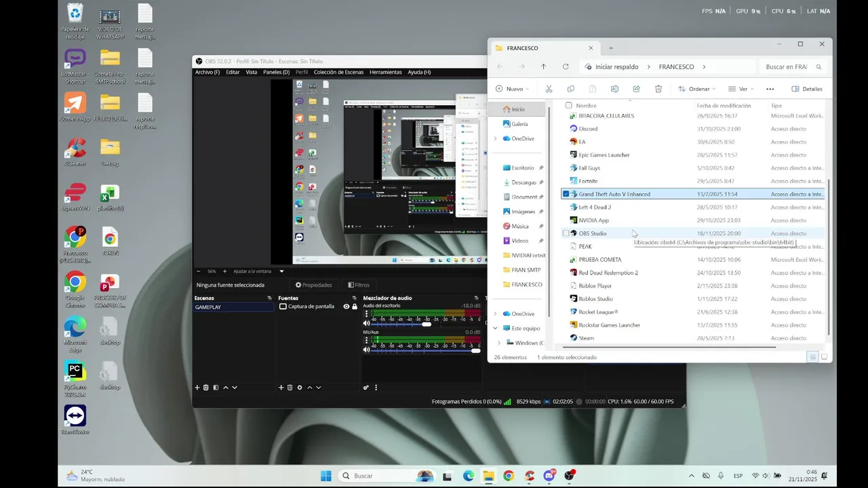Open source properties gear in Fuentes toolbar
This screenshot has width=868, height=488.
tap(300, 388)
